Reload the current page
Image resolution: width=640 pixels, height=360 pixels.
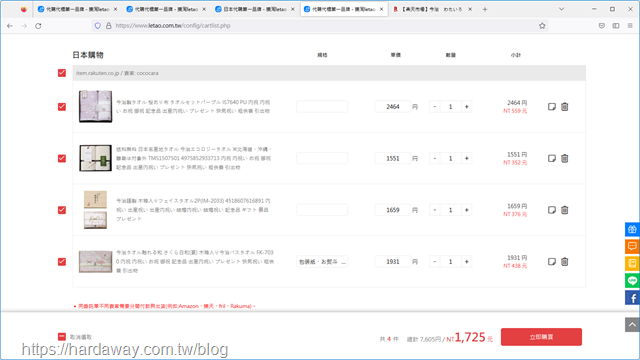click(38, 26)
